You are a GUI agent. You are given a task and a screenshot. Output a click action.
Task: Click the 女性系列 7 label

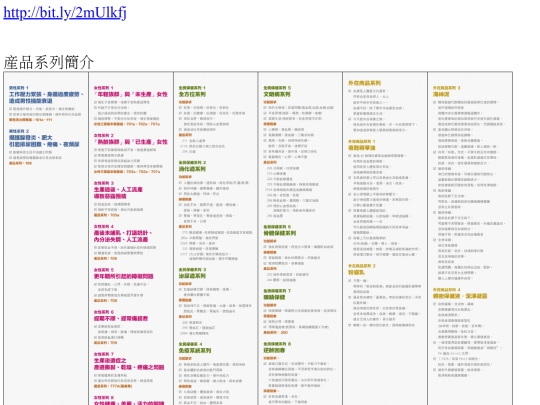[x=104, y=354]
